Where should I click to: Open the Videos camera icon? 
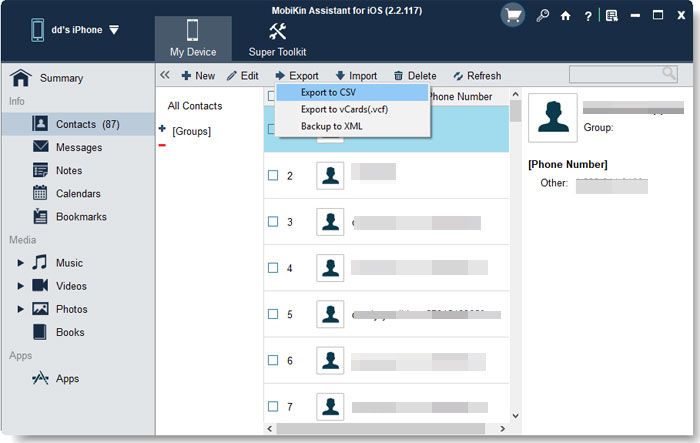pyautogui.click(x=40, y=285)
